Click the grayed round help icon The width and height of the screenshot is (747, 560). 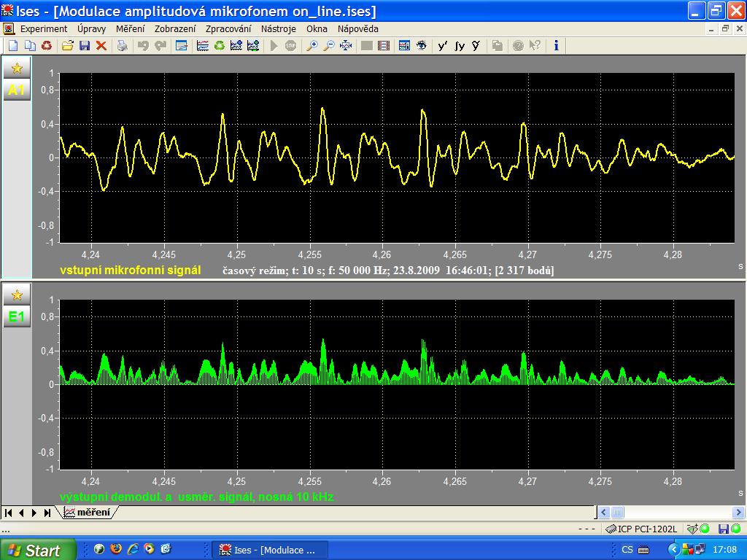click(x=519, y=46)
